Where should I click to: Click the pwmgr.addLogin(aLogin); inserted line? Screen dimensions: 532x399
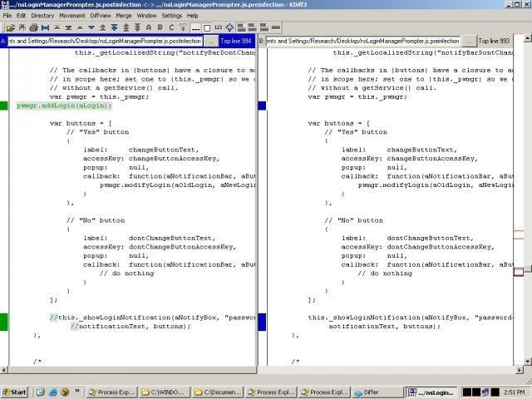pos(64,106)
